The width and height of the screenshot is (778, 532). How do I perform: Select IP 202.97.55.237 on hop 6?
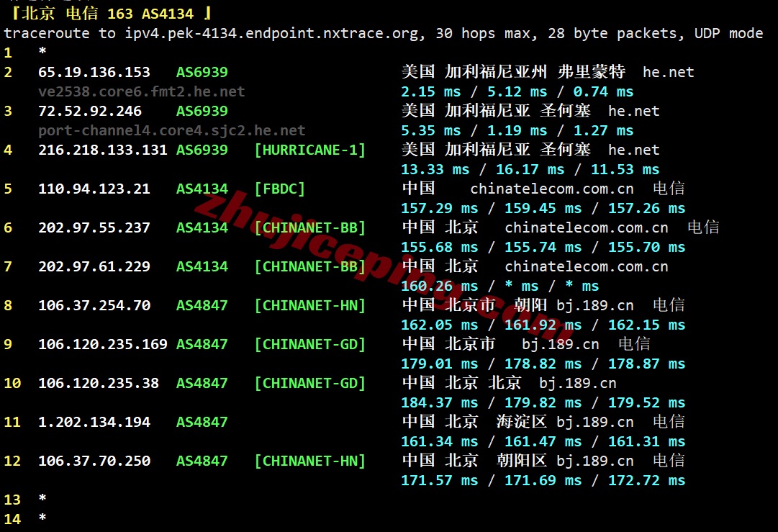pos(94,227)
